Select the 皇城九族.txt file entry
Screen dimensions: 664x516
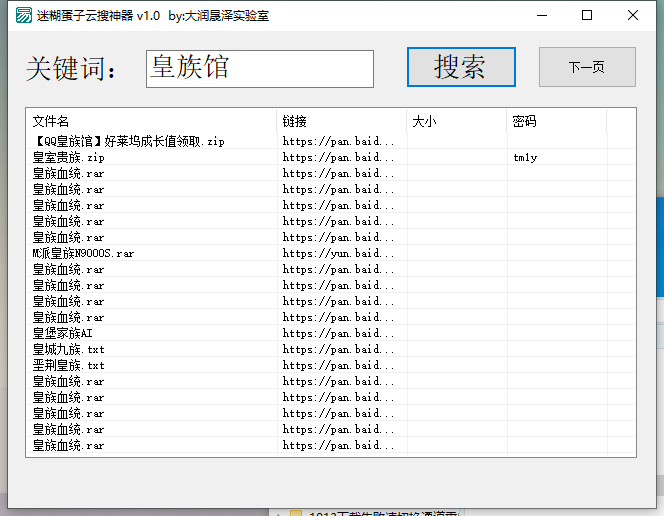[x=68, y=349]
